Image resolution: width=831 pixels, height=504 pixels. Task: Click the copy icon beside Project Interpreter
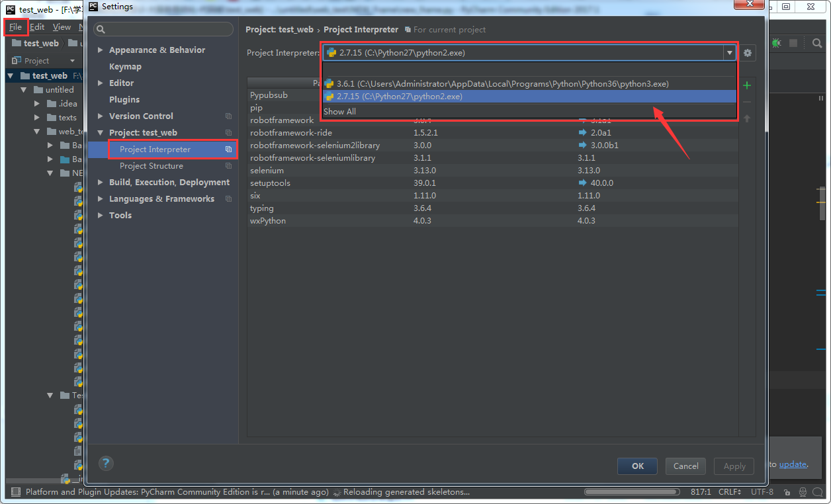[x=228, y=149]
